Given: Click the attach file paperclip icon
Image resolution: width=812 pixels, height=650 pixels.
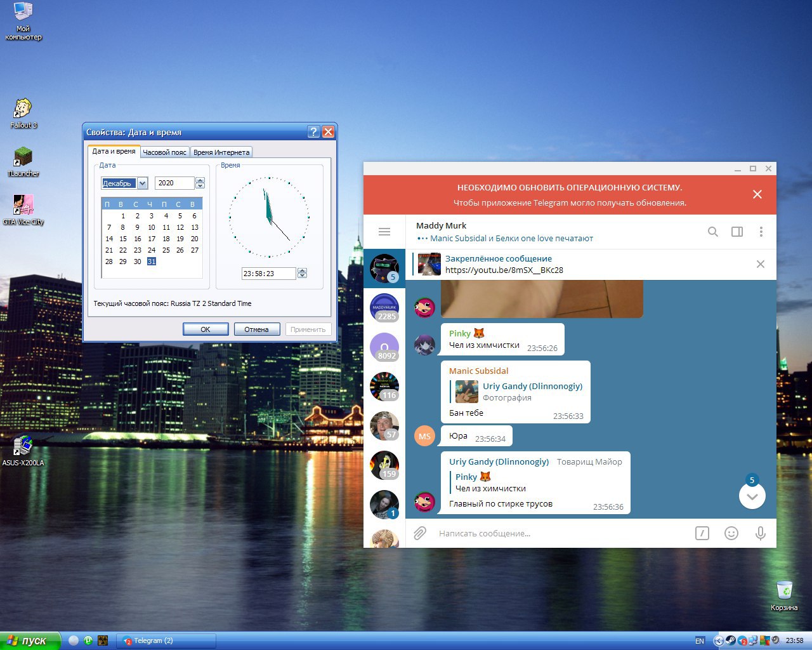Looking at the screenshot, I should (x=420, y=533).
